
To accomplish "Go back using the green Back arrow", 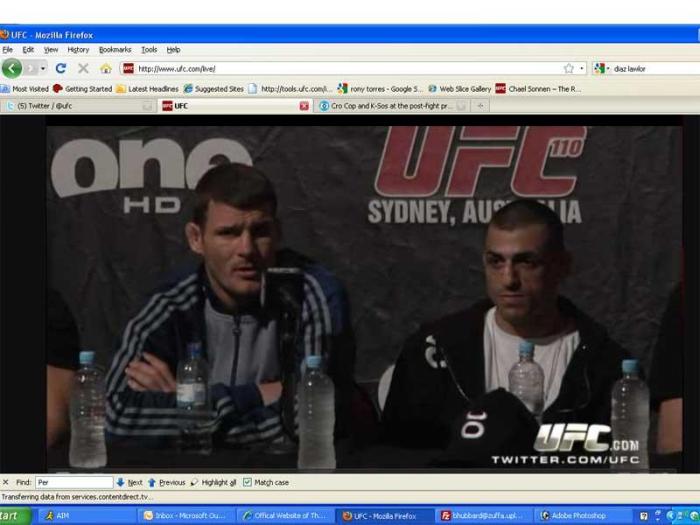I will 12,68.
